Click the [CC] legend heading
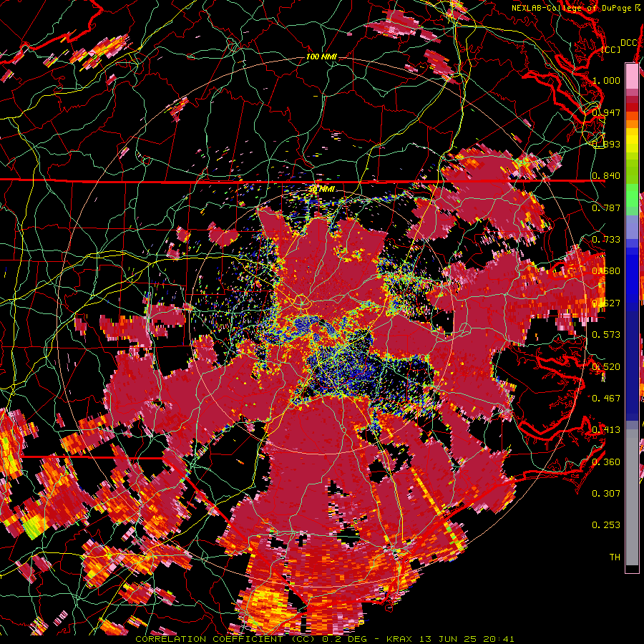This screenshot has height=644, width=644. pos(610,49)
